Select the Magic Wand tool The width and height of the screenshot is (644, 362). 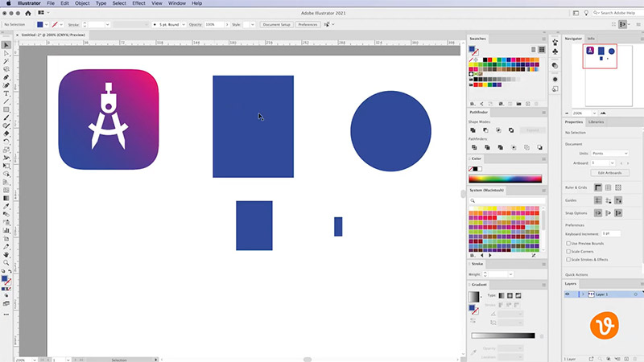coord(6,61)
